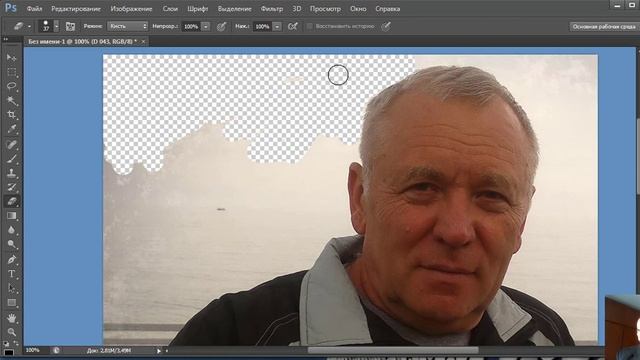640x360 pixels.
Task: Click the foreground color swatch
Action: pos(8,352)
